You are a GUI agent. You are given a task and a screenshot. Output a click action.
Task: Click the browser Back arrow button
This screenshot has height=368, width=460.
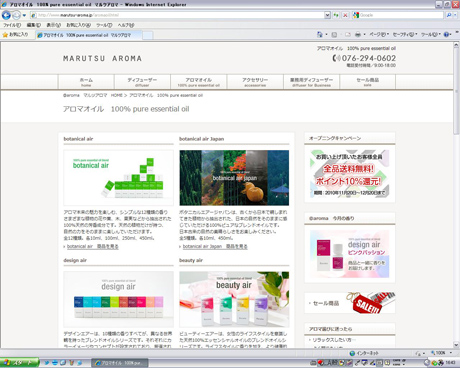[x=6, y=15]
